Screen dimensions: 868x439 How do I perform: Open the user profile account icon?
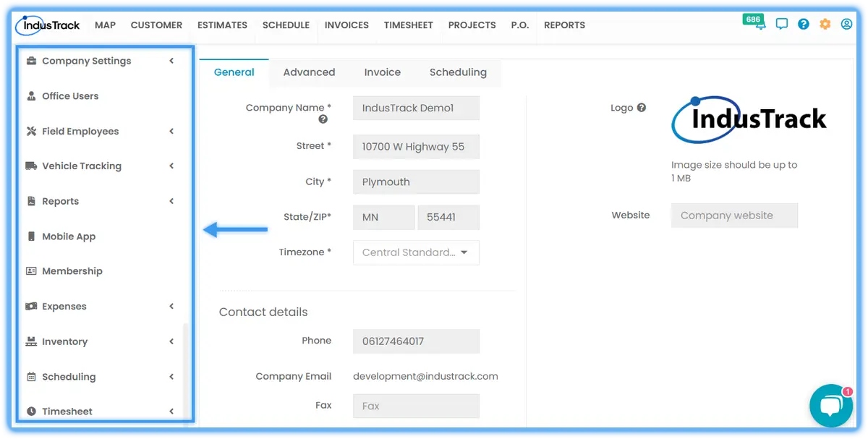pos(847,24)
